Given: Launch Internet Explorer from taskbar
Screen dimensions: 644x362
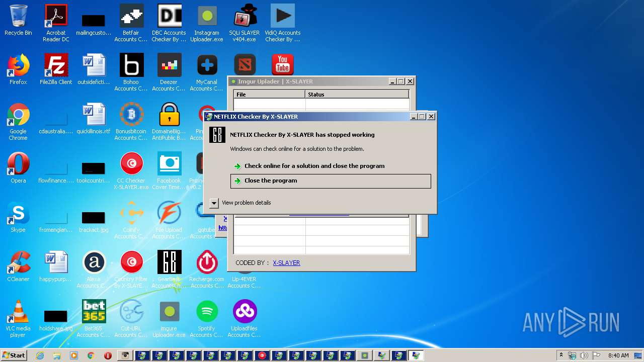Looking at the screenshot, I should (40, 355).
